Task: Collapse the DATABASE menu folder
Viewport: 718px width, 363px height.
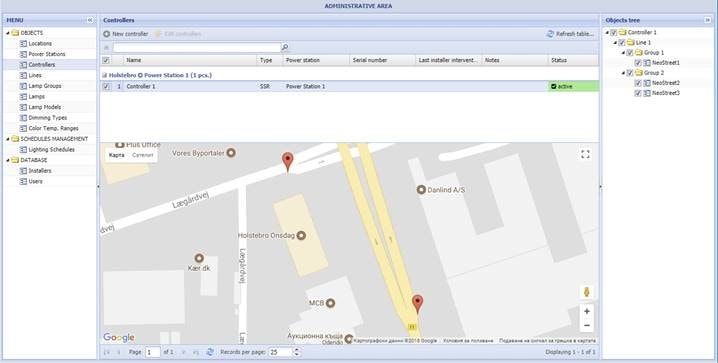Action: [x=7, y=160]
